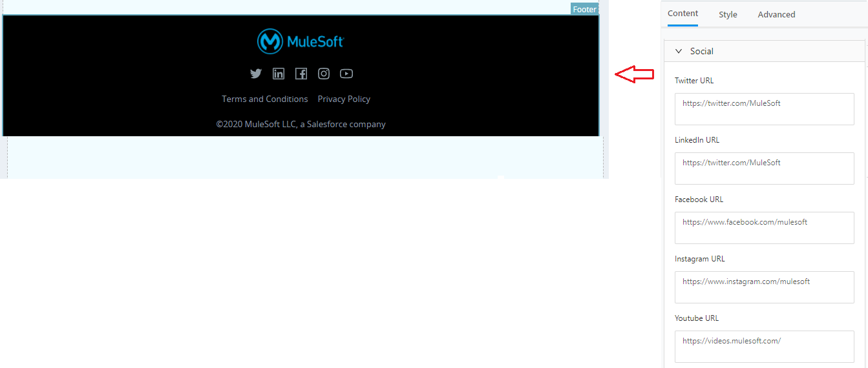Click the copyright text in footer
The image size is (868, 368).
coord(301,124)
